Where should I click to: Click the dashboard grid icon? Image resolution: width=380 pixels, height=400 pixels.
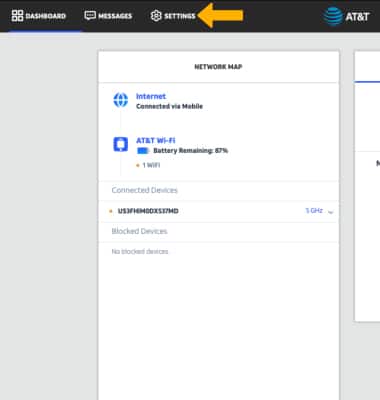click(17, 16)
